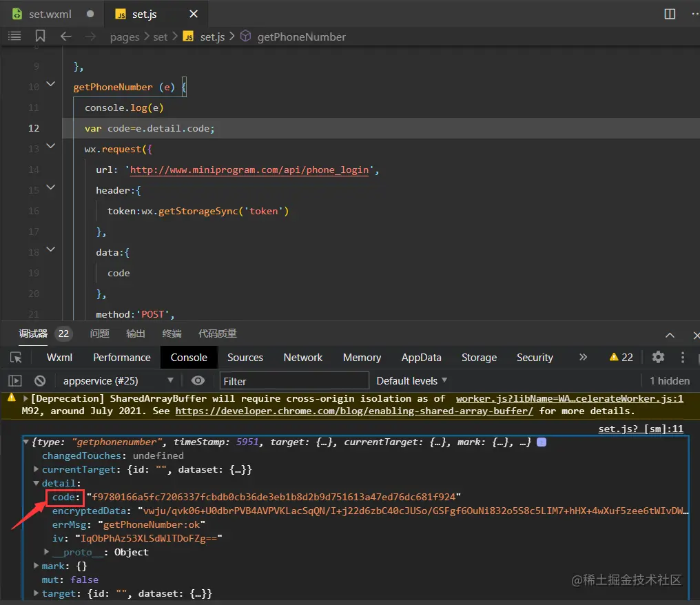Fold the wx.request block in the gutter

pos(50,146)
